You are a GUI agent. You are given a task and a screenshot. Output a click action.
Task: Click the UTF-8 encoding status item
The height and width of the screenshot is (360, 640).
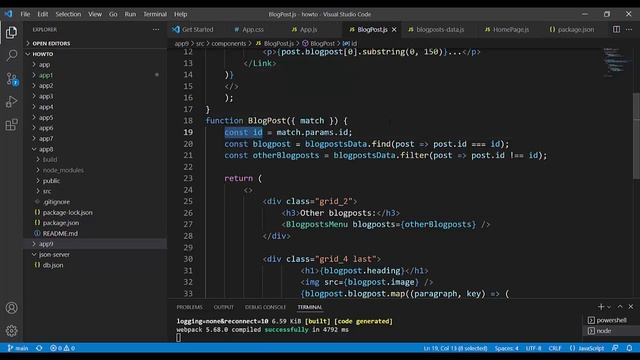(x=533, y=348)
